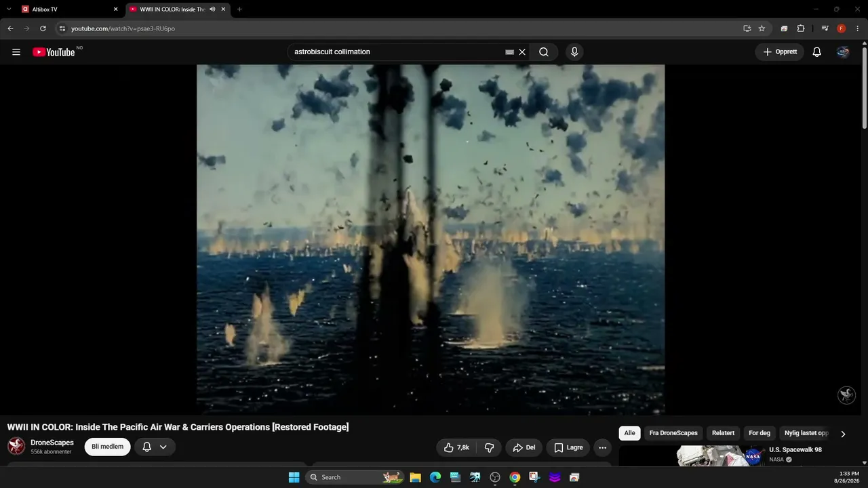This screenshot has width=868, height=488.
Task: Open OBS Studio from the taskbar
Action: tap(495, 477)
